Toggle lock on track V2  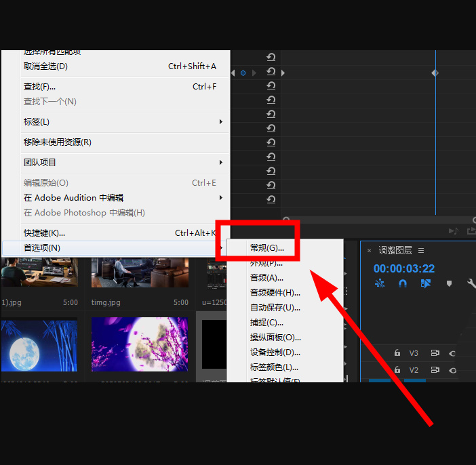click(397, 370)
